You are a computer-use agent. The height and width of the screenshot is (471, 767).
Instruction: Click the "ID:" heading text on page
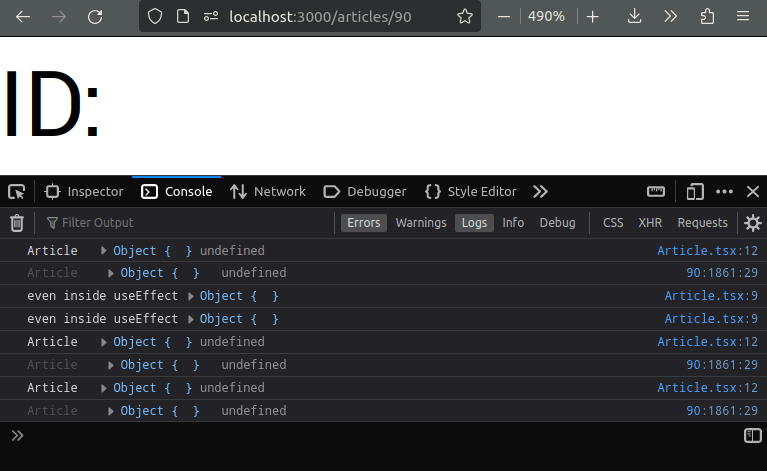pos(51,104)
